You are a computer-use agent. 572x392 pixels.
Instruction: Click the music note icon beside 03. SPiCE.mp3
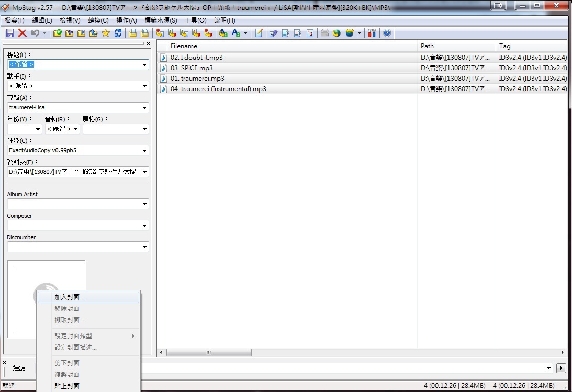tap(163, 68)
